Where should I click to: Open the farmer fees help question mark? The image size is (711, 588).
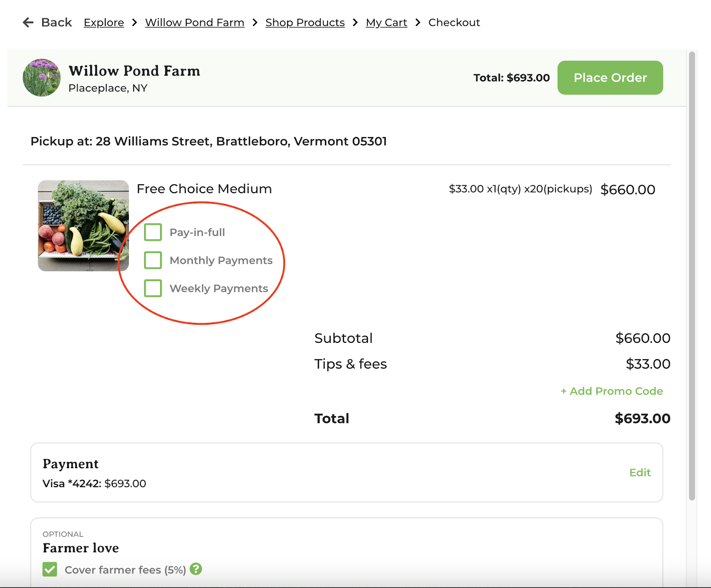click(x=196, y=569)
